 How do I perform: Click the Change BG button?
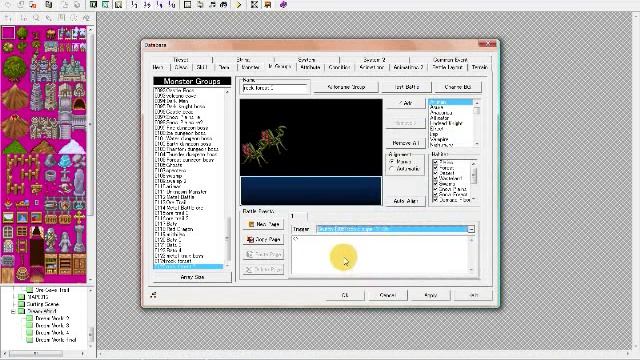click(x=458, y=87)
